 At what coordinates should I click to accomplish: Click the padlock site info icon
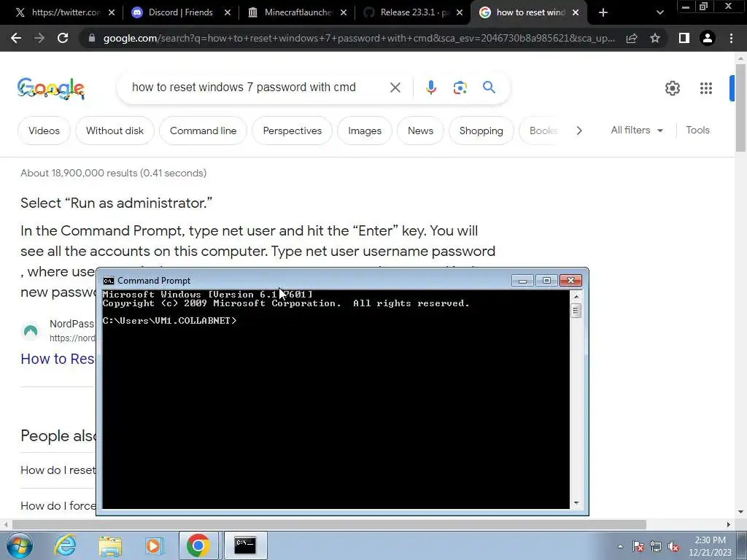[92, 38]
